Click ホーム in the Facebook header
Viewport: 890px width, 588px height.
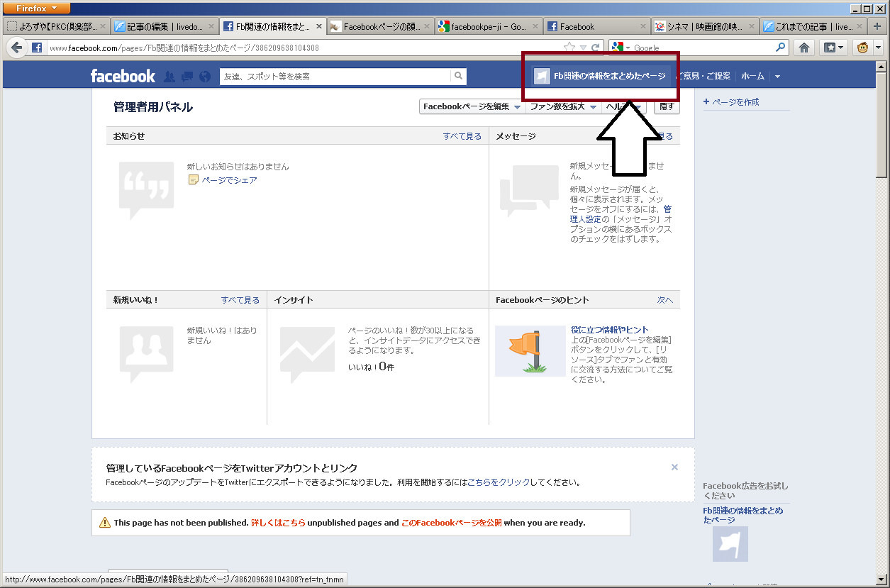752,76
